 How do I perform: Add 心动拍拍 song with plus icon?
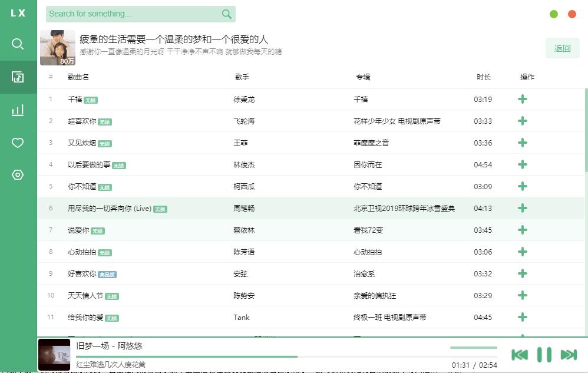pyautogui.click(x=523, y=252)
